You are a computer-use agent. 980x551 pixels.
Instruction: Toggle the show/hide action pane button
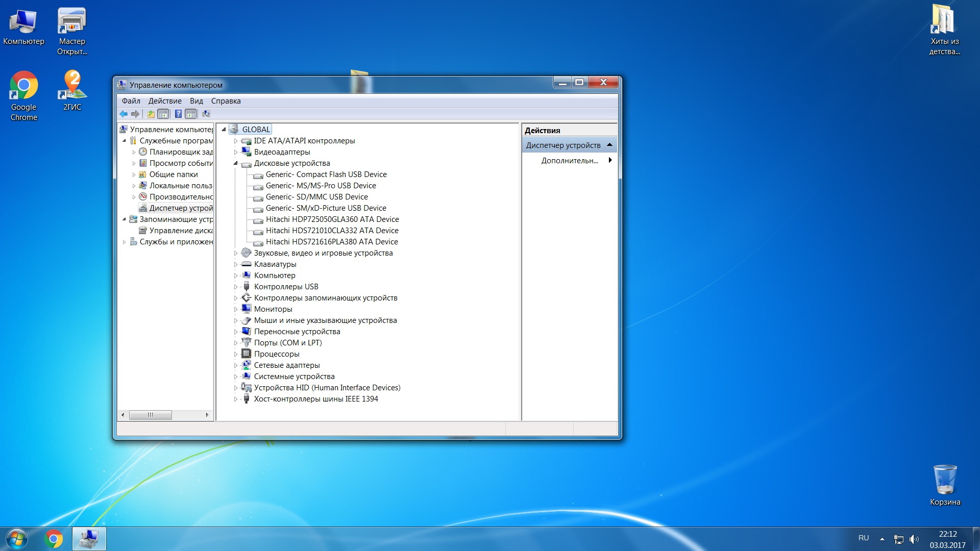[x=190, y=114]
